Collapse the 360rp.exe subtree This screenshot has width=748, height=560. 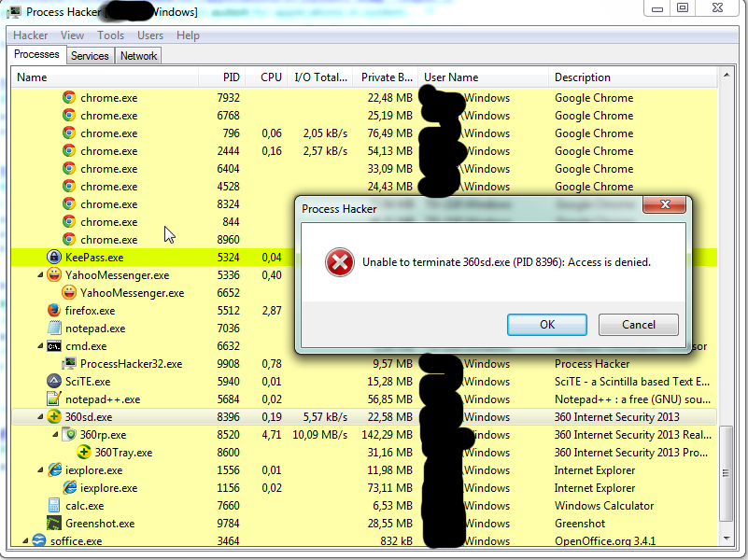coord(55,435)
